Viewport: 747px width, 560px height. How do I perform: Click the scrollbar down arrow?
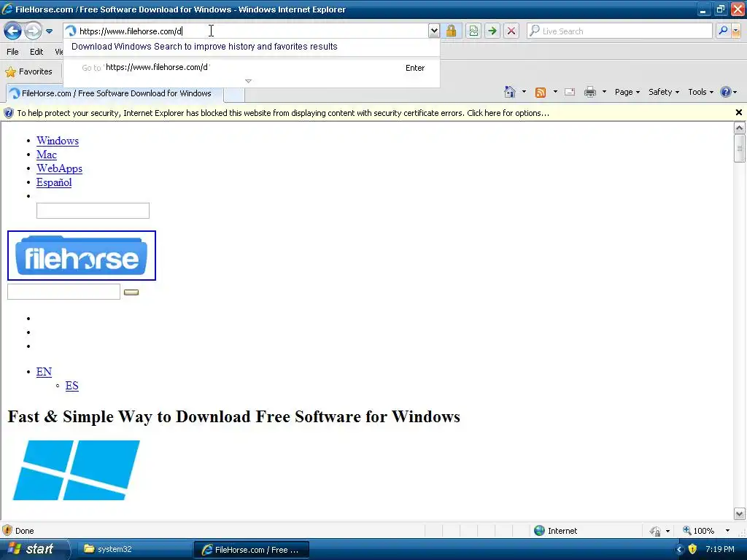pos(740,514)
